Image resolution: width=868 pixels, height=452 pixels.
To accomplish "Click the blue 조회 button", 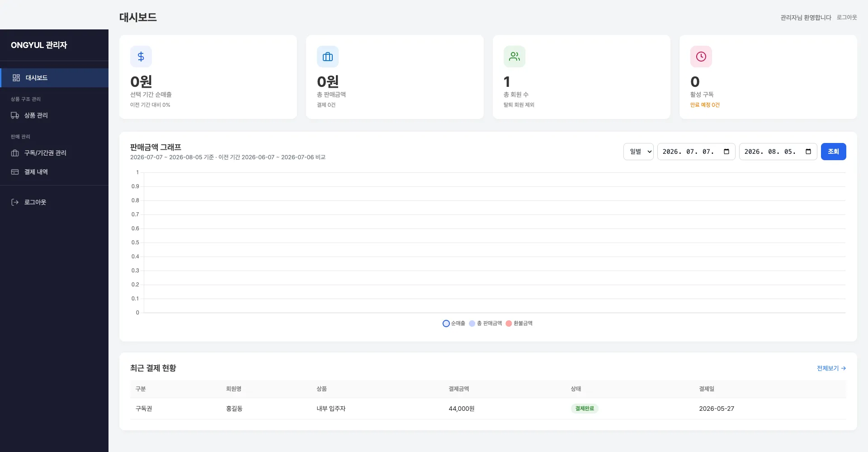I will click(833, 152).
